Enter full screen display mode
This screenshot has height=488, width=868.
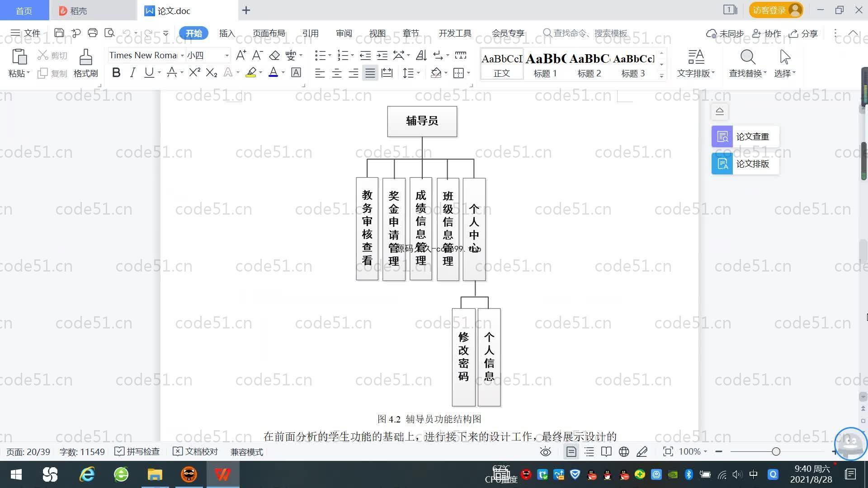click(668, 451)
